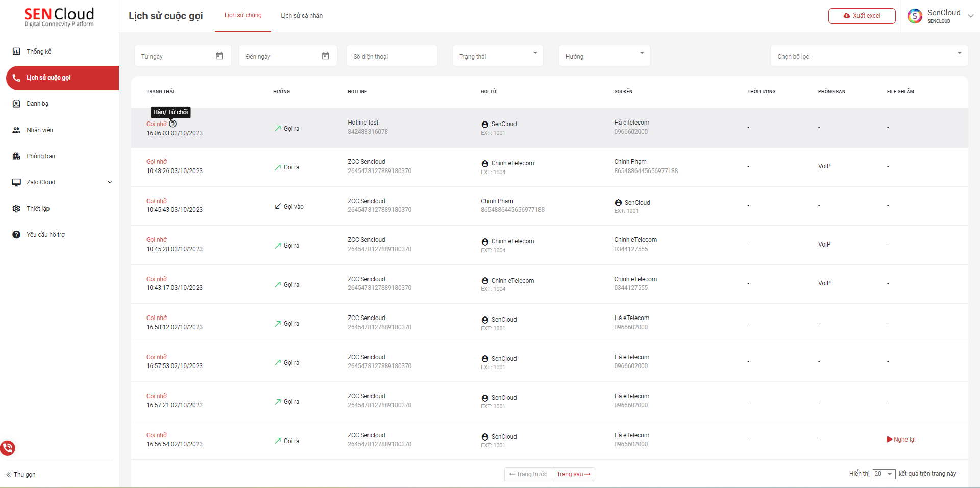Change results per page dropdown showing 20
The image size is (980, 488).
[x=884, y=474]
